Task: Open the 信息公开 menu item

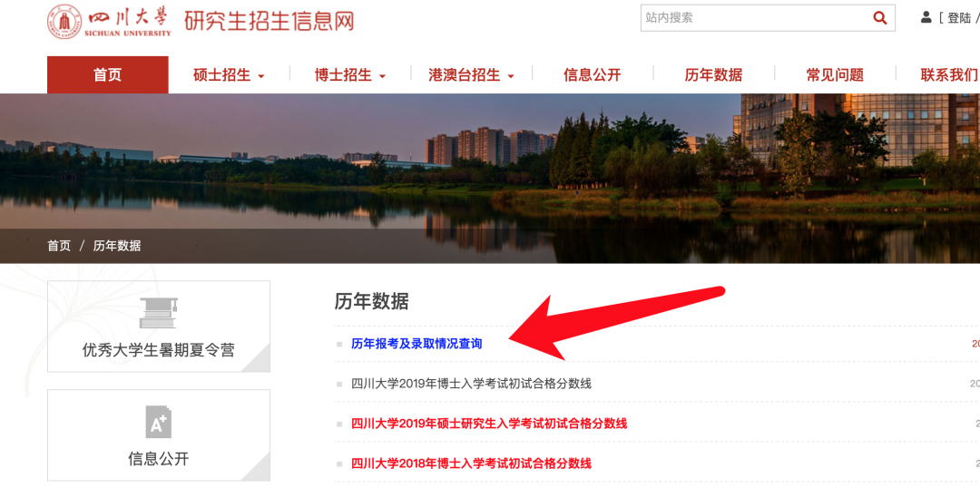Action: click(x=592, y=75)
